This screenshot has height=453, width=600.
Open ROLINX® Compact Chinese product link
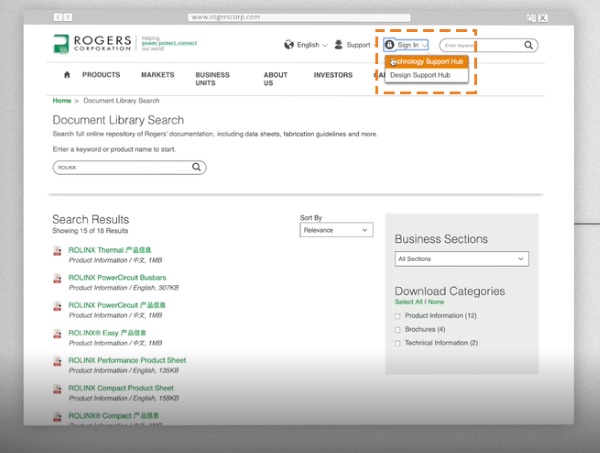pos(113,416)
